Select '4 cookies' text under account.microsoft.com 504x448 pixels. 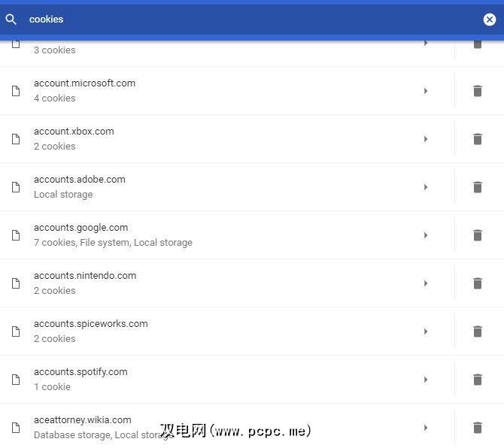(x=55, y=98)
